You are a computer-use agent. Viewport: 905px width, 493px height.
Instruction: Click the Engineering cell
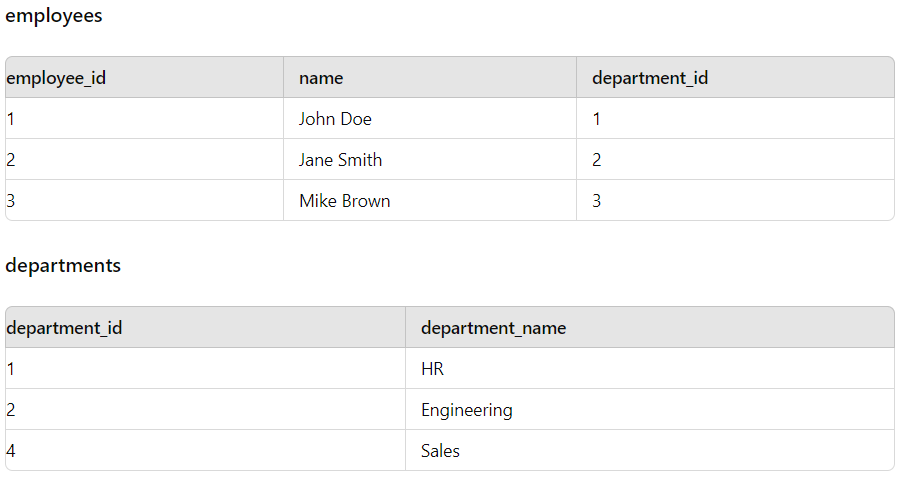[x=650, y=409]
